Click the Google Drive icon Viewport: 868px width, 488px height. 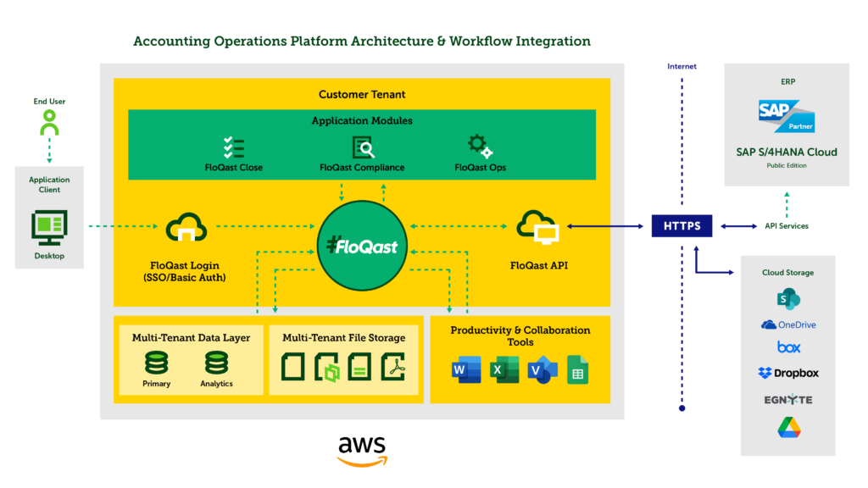(789, 428)
